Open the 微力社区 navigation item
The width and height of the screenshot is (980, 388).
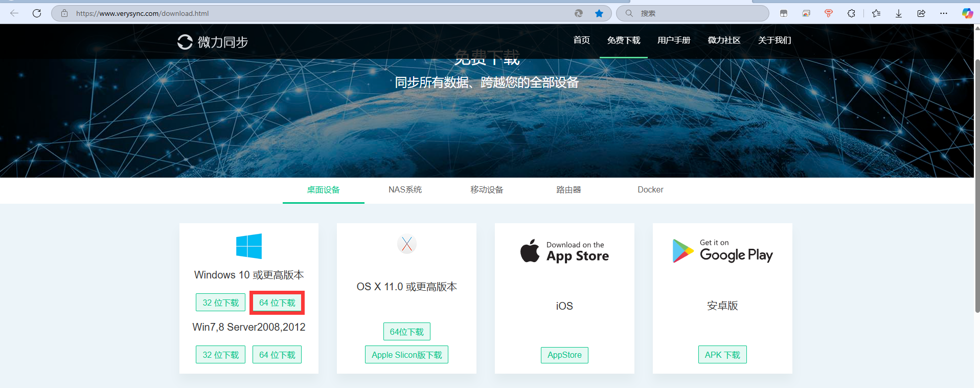click(x=724, y=40)
